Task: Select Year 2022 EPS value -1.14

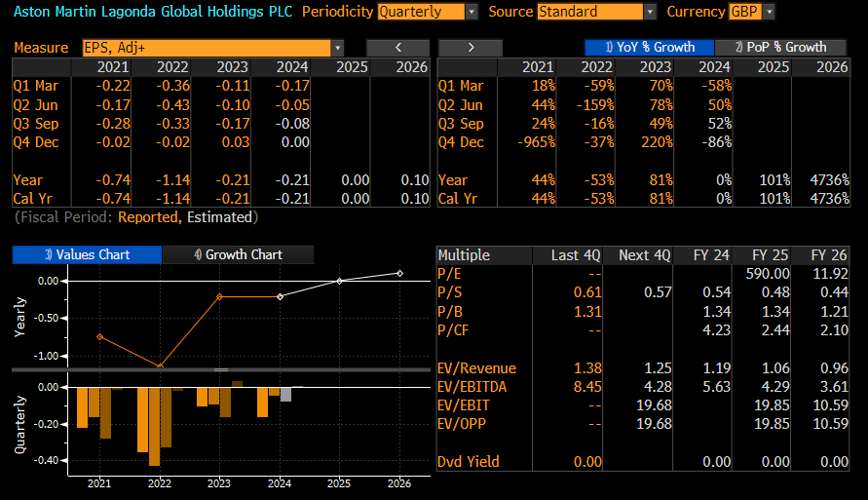Action: [172, 180]
